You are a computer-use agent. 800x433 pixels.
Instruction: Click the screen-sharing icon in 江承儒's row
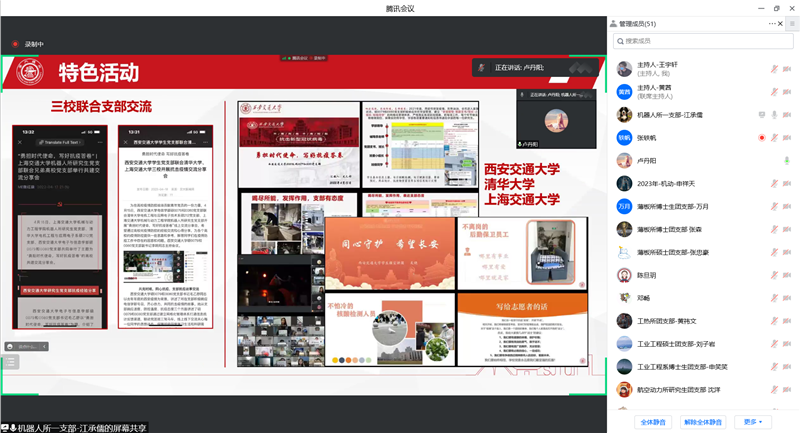[762, 115]
